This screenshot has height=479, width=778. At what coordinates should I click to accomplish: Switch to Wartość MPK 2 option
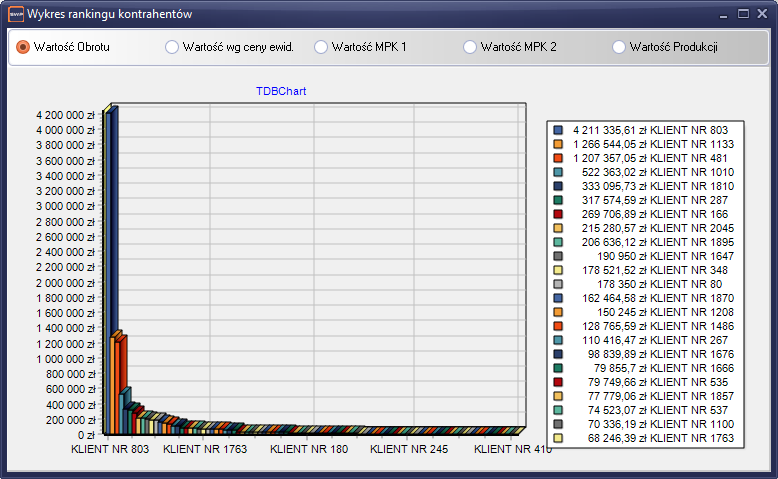tap(470, 47)
